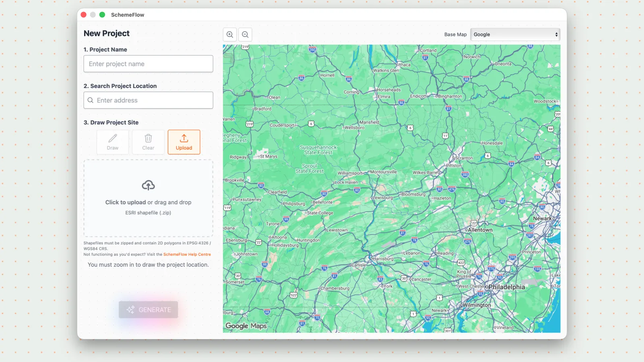Click Lancaster on the map
Viewport: 644px width, 362px height.
pyautogui.click(x=422, y=280)
